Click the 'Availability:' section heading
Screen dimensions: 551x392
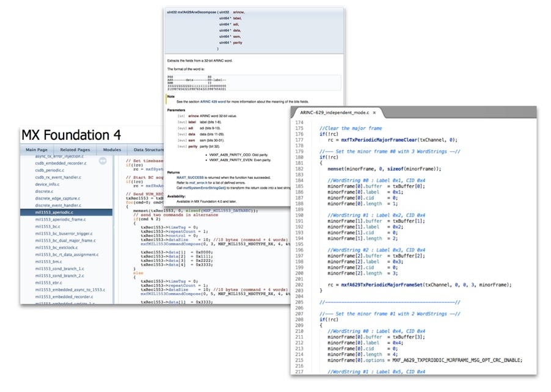pos(177,197)
